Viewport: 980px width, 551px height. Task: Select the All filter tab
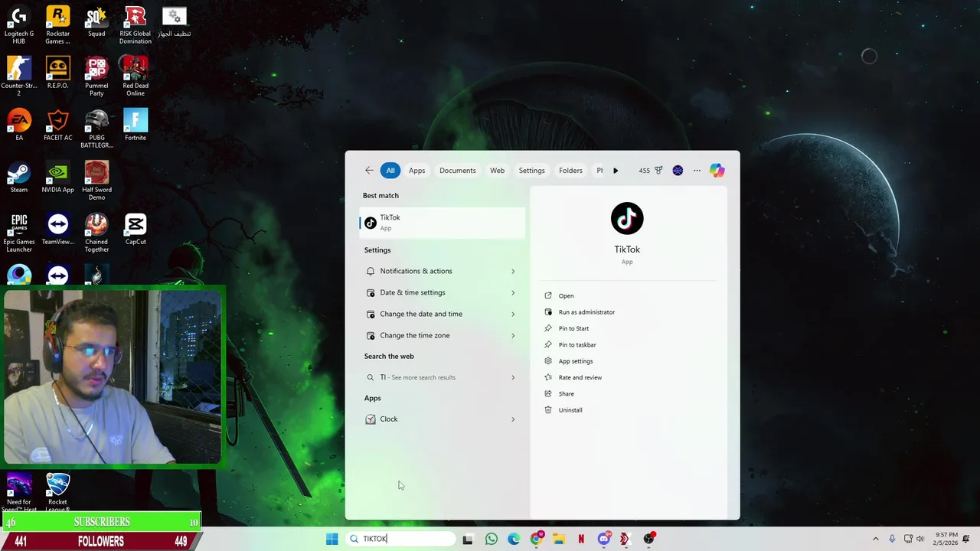(x=390, y=171)
